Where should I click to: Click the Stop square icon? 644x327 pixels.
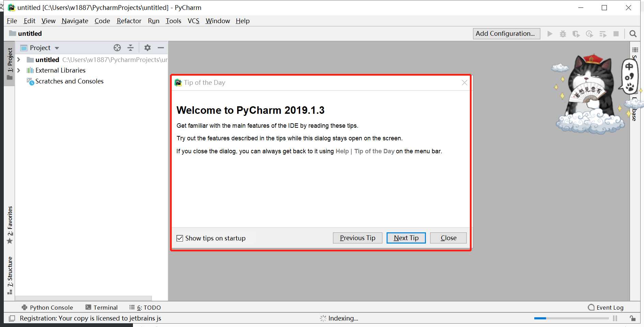click(x=616, y=34)
